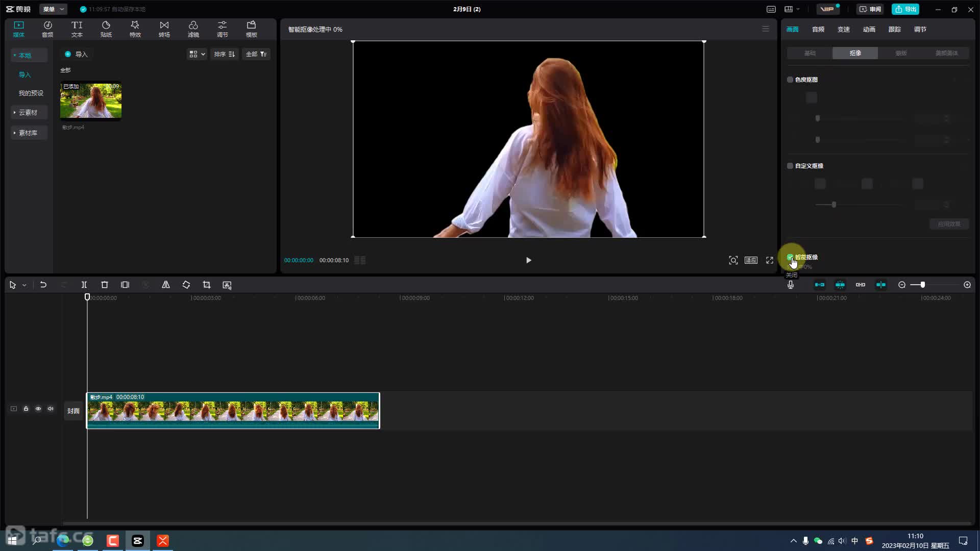Open the keyboard shortcuts icon in title bar
Viewport: 980px width, 551px height.
771,9
